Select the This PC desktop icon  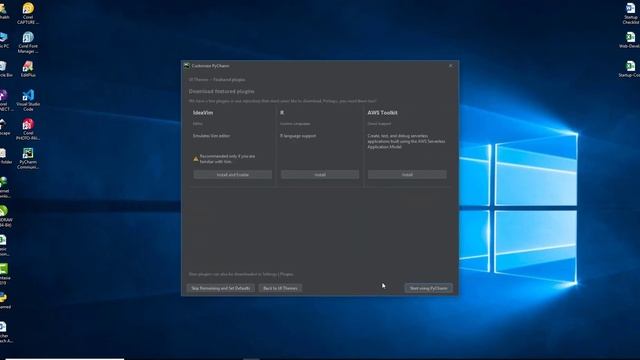click(x=4, y=40)
